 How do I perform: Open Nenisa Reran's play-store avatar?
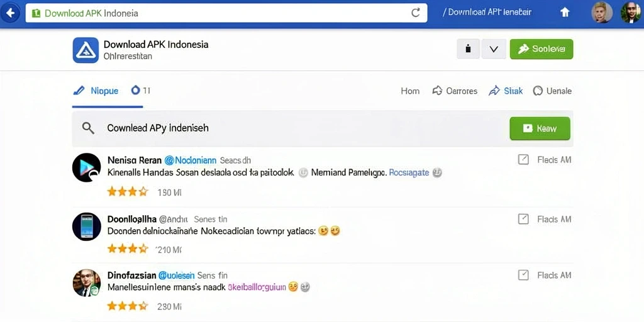(x=86, y=167)
